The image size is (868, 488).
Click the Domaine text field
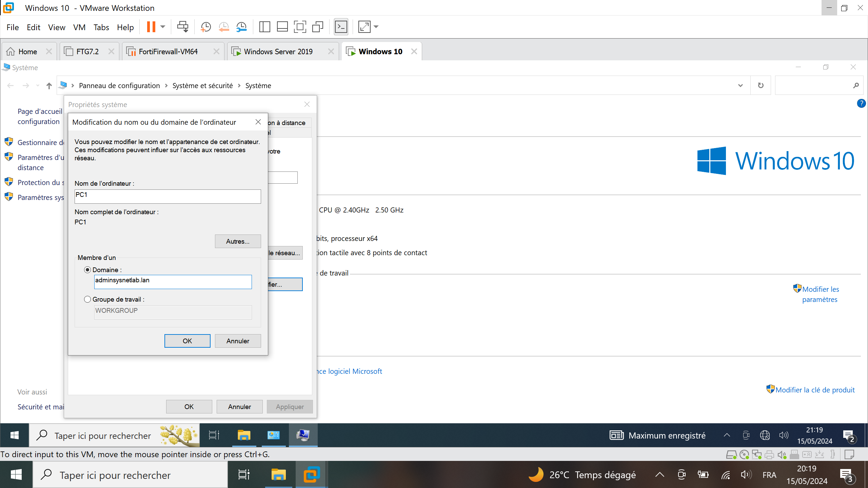[x=173, y=282]
